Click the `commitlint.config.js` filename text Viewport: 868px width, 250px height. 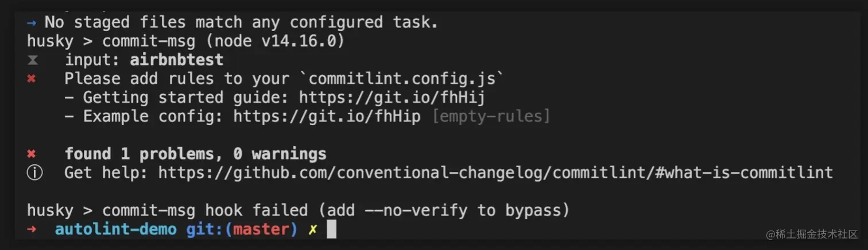tap(393, 79)
